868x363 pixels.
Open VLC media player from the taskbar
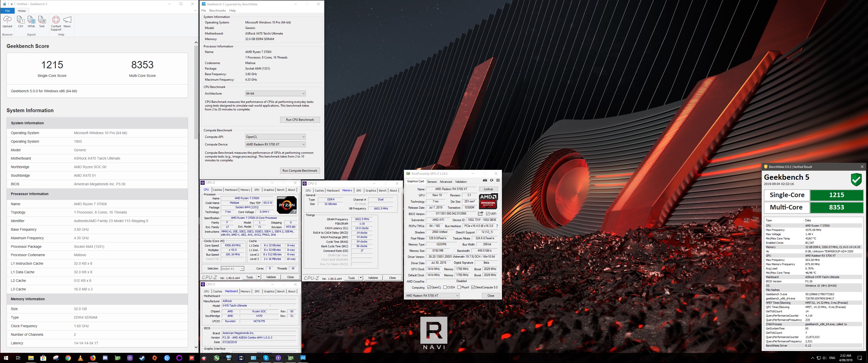[80, 358]
